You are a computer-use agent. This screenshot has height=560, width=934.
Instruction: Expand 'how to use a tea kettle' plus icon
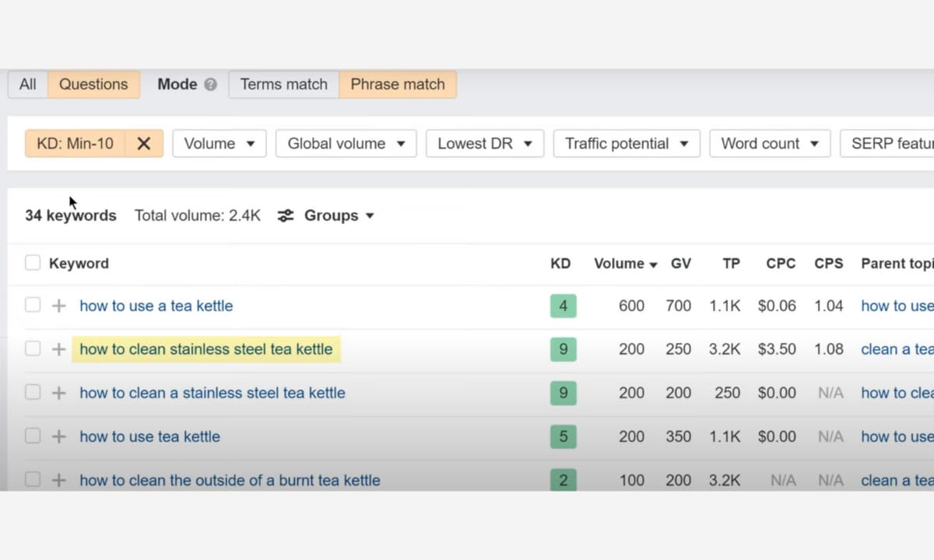click(x=58, y=306)
